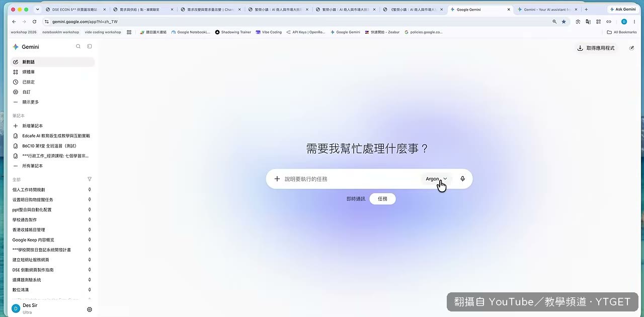Start a 新對話 chat
644x317 pixels.
pyautogui.click(x=52, y=62)
